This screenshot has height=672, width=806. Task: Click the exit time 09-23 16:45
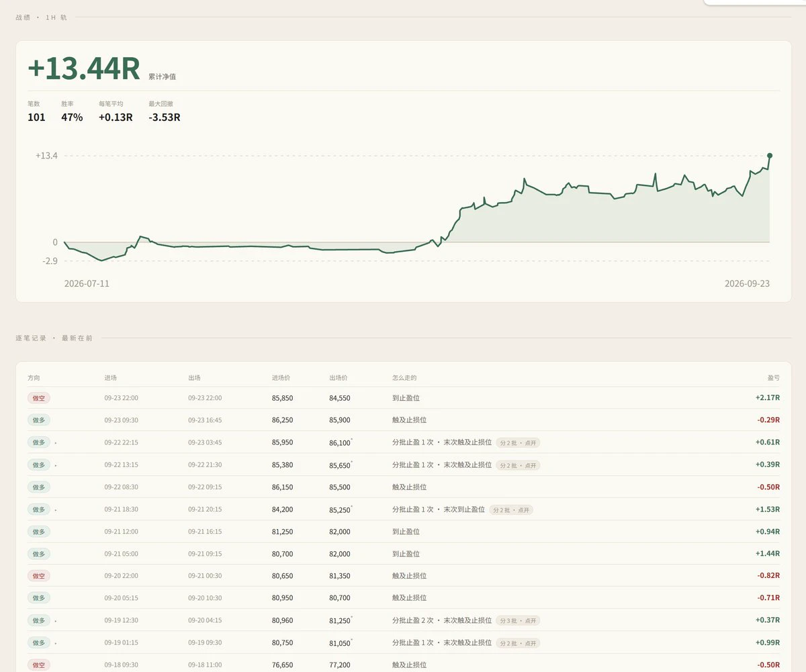pos(205,420)
